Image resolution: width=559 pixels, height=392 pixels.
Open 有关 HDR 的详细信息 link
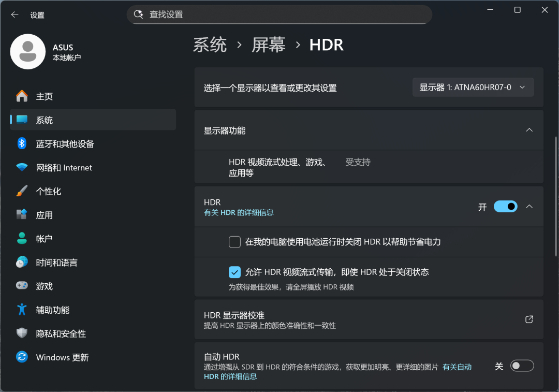239,213
